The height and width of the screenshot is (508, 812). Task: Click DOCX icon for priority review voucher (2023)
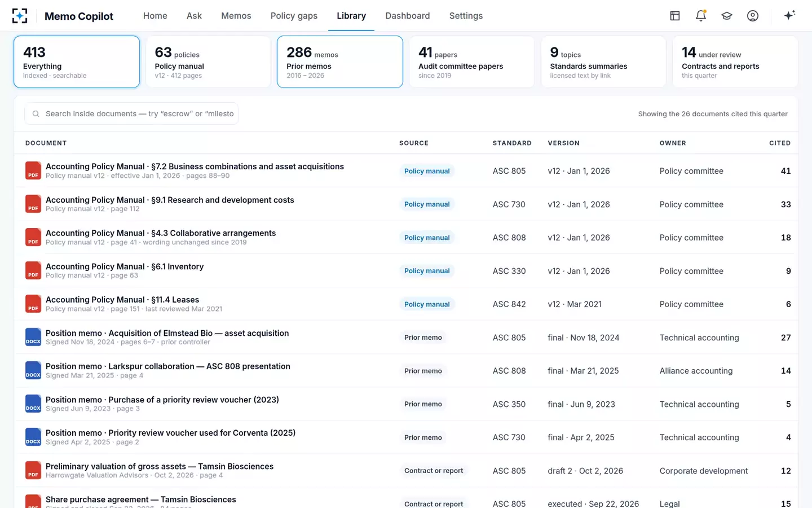[33, 404]
